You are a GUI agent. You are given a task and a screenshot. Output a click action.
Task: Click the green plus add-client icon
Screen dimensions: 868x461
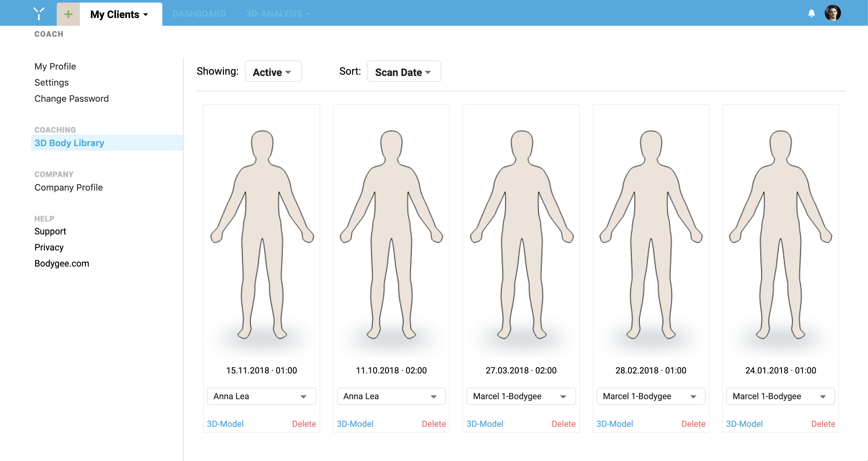68,14
